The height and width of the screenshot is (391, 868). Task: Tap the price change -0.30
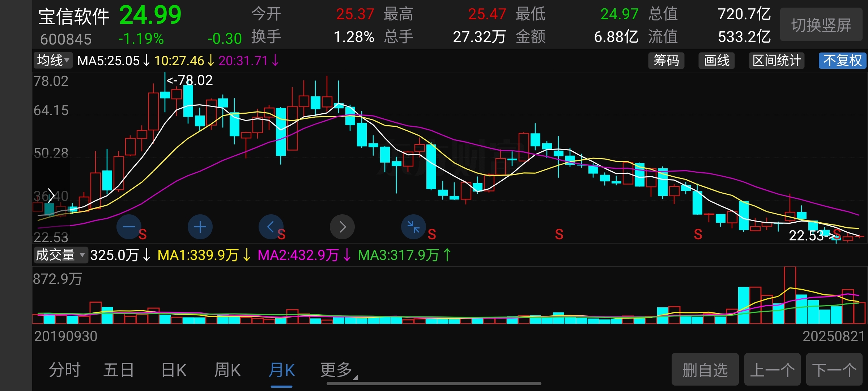click(224, 38)
